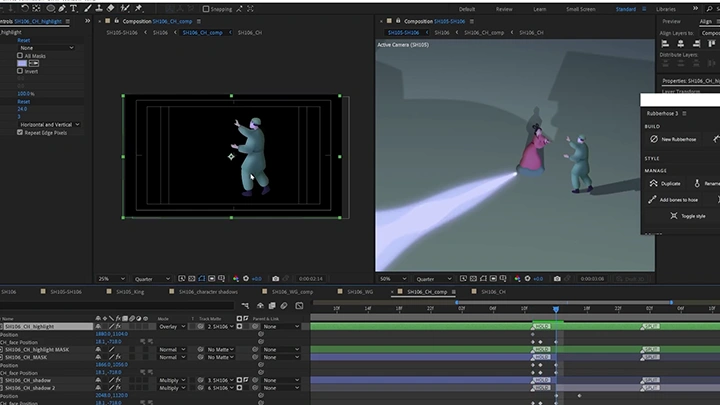Open right viewer Quarter resolution dropdown
This screenshot has width=720, height=405.
[x=433, y=279]
